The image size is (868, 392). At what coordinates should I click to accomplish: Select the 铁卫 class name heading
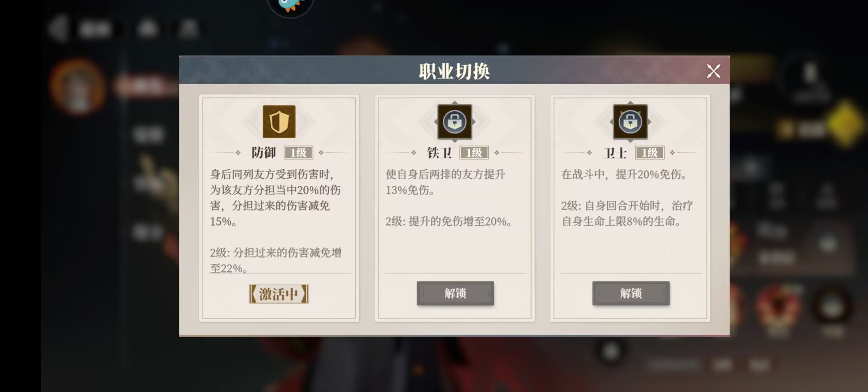pyautogui.click(x=439, y=153)
